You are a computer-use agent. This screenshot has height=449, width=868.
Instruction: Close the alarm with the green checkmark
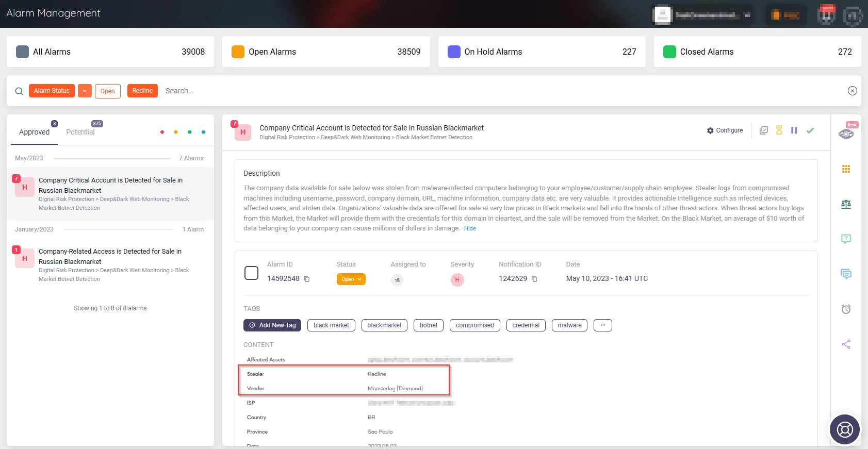pos(810,130)
